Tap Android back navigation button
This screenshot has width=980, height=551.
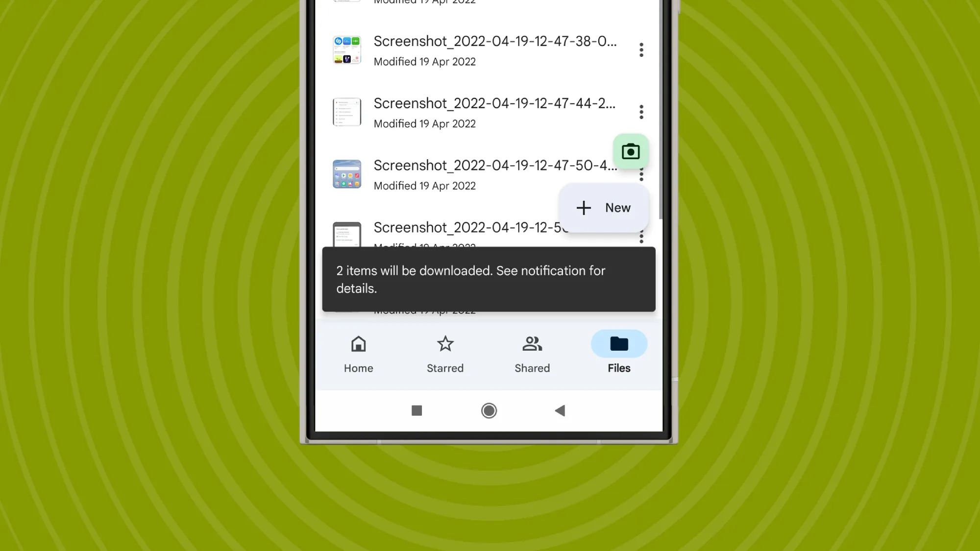pyautogui.click(x=561, y=411)
